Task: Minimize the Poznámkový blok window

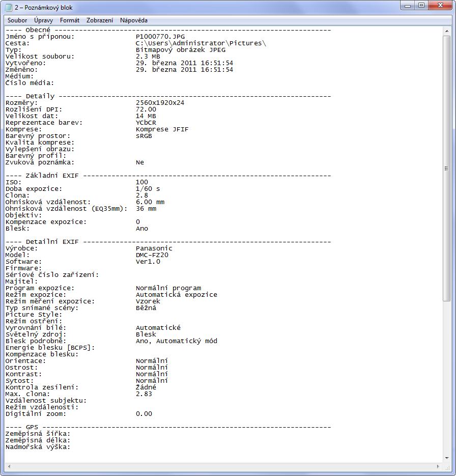Action: tap(408, 6)
